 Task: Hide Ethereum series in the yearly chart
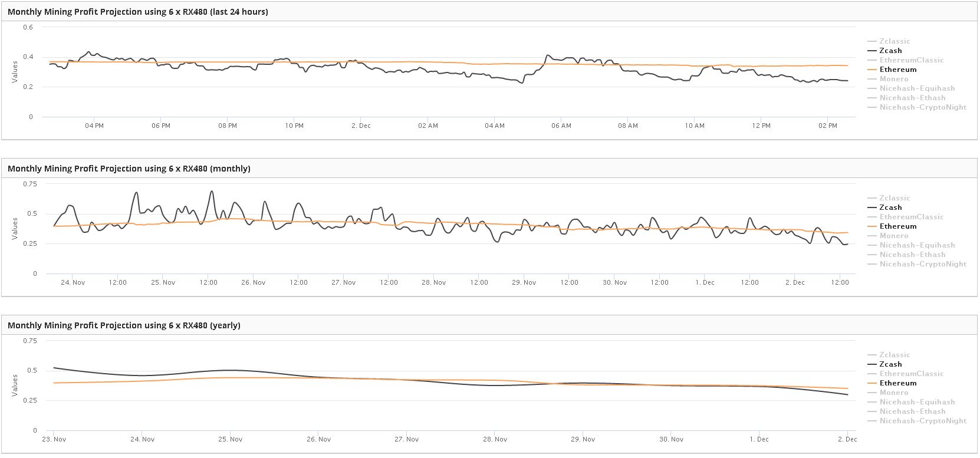pos(892,383)
